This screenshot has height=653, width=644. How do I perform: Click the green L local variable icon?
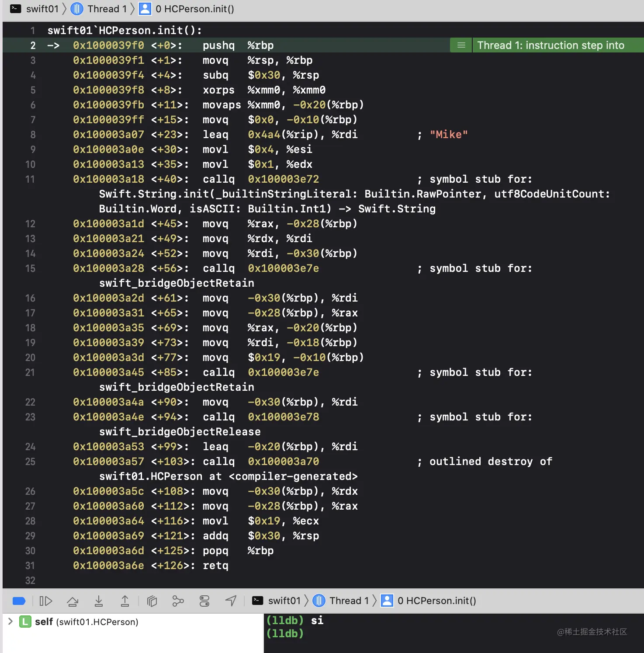click(x=25, y=622)
